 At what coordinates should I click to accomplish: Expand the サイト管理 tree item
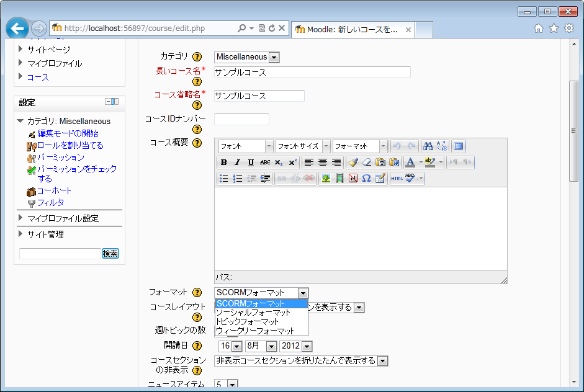[21, 234]
